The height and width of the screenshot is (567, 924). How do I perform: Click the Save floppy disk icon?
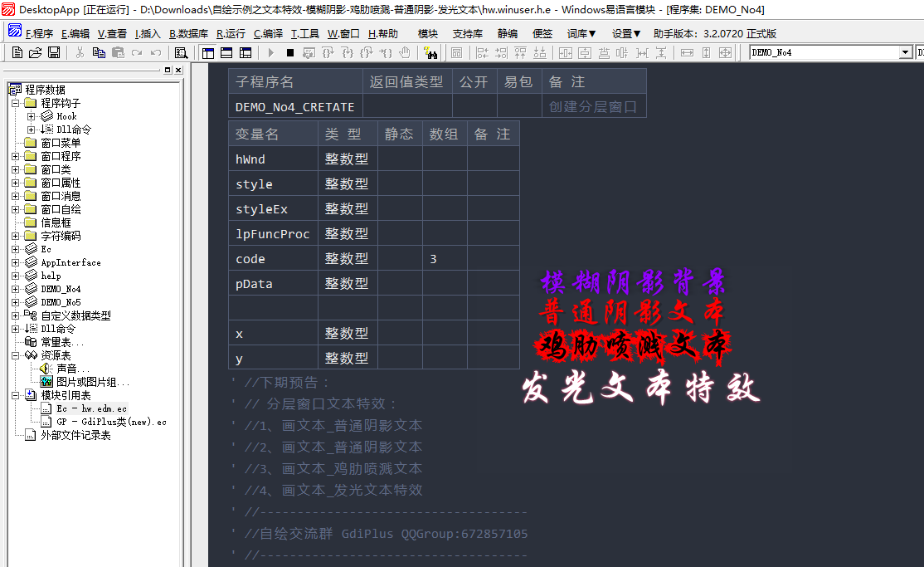54,52
